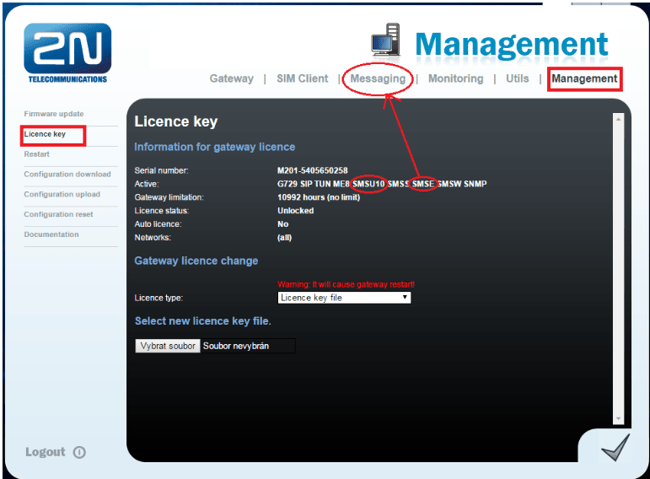Click the SNMP licence entry
The height and width of the screenshot is (479, 650).
tap(475, 184)
